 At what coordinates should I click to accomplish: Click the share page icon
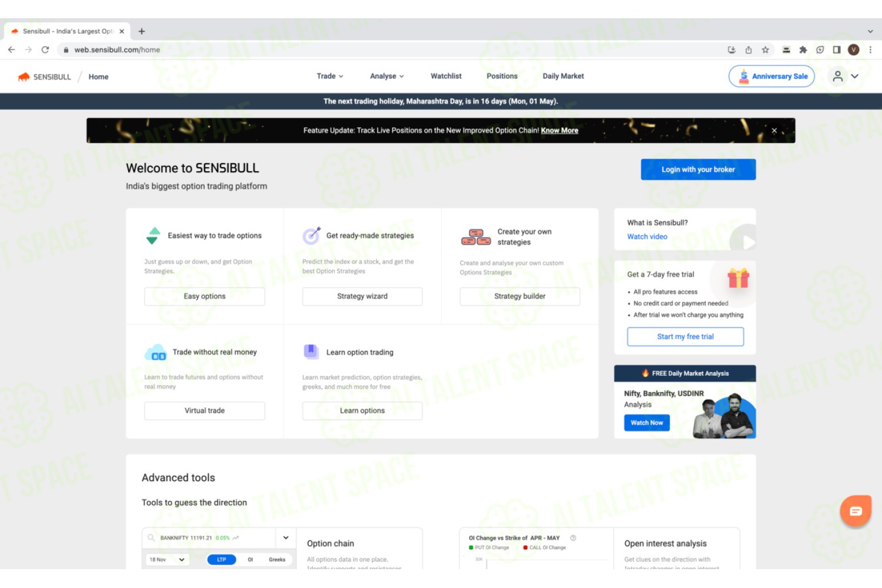point(749,50)
